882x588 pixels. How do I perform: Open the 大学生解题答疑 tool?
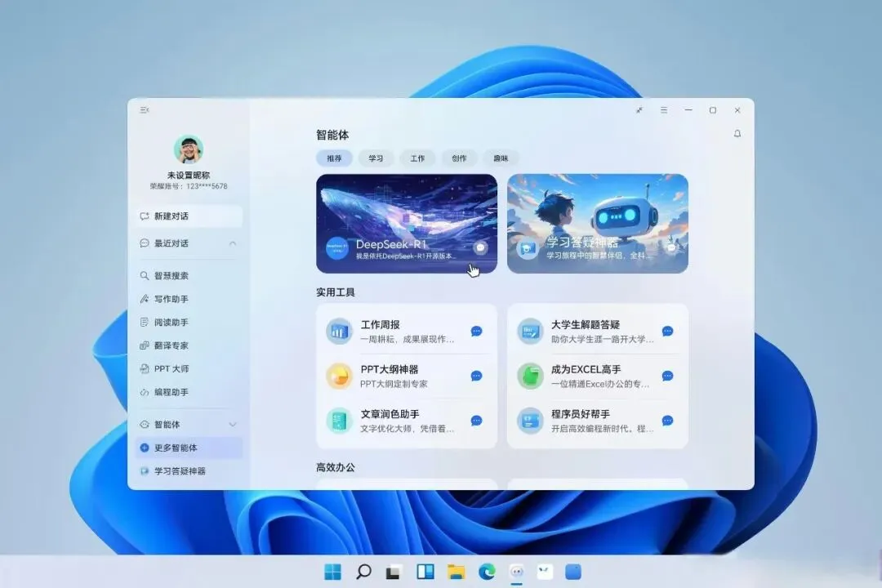(597, 332)
